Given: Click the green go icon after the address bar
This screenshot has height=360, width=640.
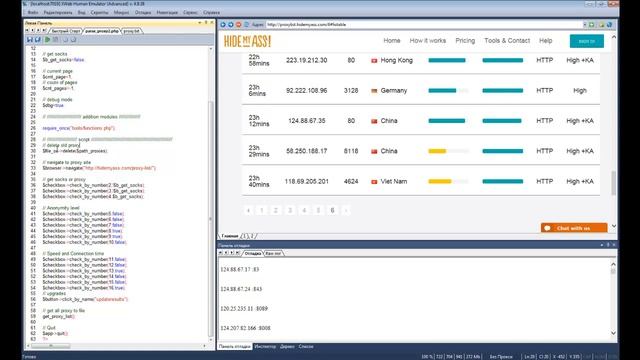Looking at the screenshot, I should [592, 24].
